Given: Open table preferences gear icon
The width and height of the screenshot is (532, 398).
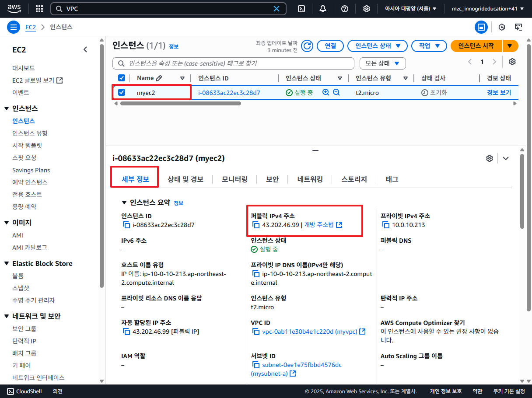Looking at the screenshot, I should click(x=512, y=62).
